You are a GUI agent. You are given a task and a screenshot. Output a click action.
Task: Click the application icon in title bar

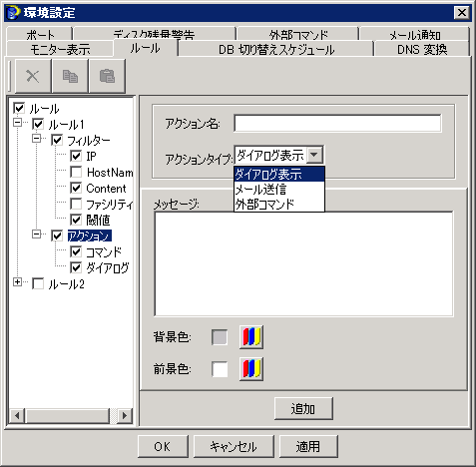pos(13,13)
